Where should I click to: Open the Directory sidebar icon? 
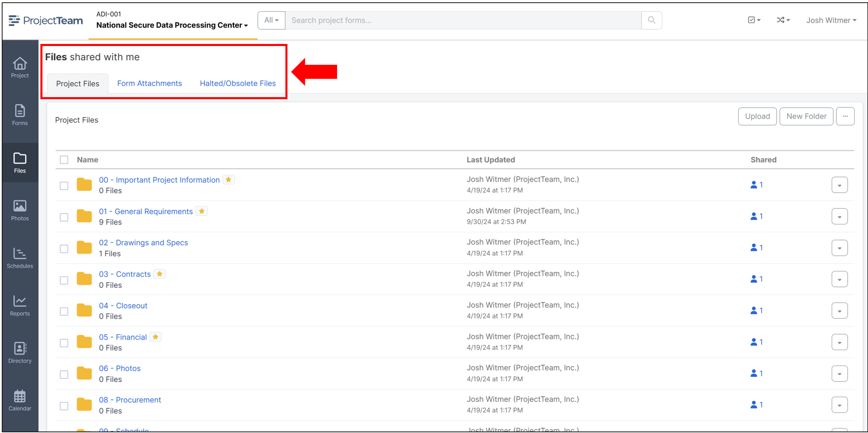coord(20,353)
